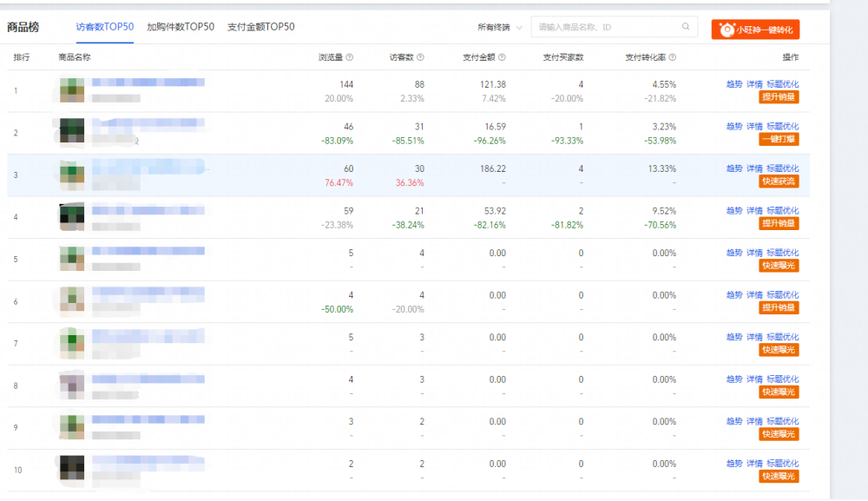Click 快速曝光 button in rank 7 row
Viewport: 868px width, 501px height.
(x=779, y=349)
